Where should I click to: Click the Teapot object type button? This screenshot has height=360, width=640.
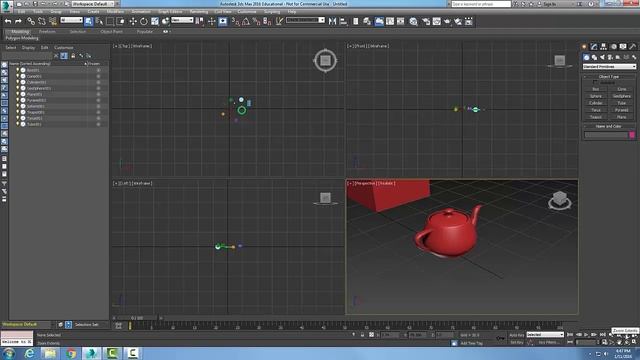pos(596,117)
